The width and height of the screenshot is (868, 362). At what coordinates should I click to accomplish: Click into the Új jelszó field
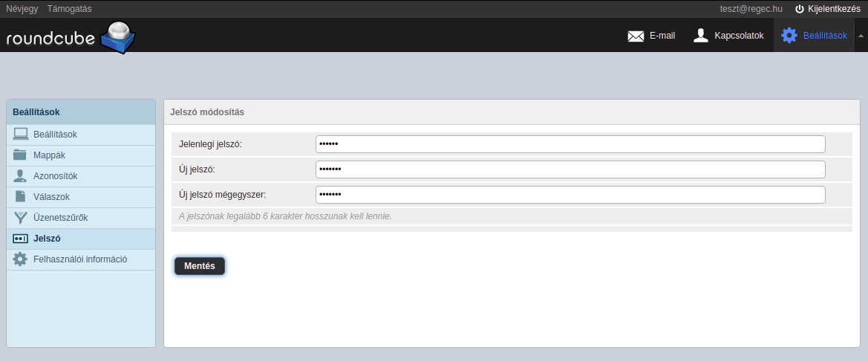point(570,169)
